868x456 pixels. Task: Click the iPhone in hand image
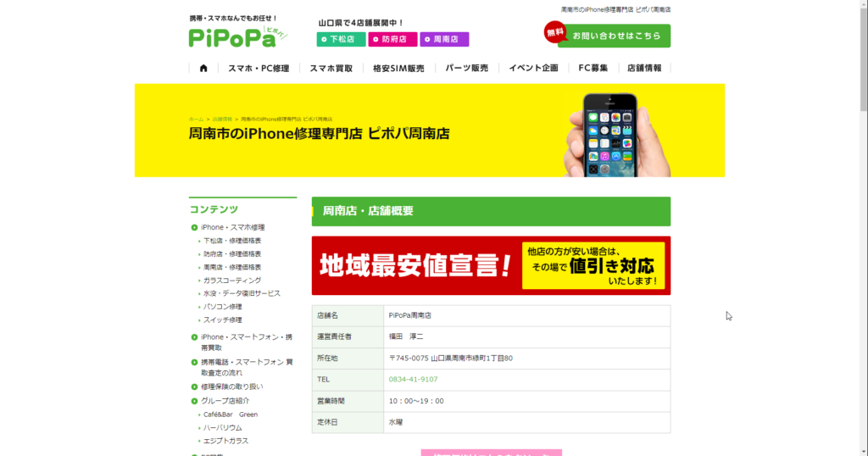coord(617,135)
